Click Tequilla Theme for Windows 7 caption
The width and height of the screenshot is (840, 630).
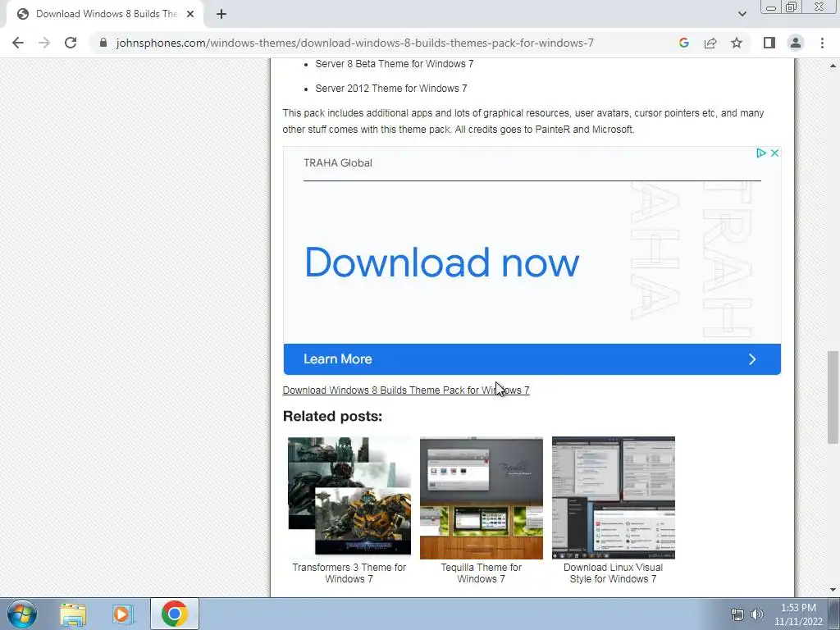click(481, 573)
